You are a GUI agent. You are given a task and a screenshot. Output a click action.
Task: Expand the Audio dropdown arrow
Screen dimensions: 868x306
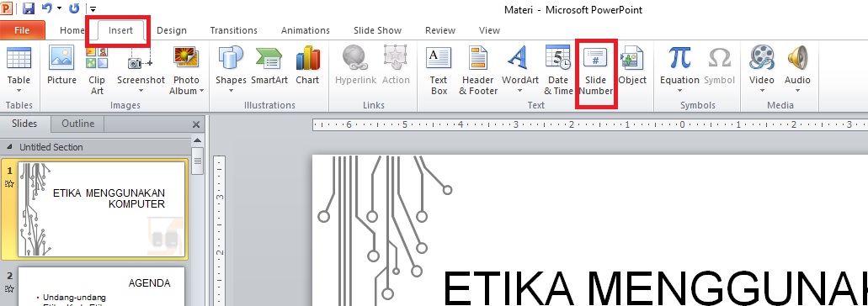click(797, 91)
